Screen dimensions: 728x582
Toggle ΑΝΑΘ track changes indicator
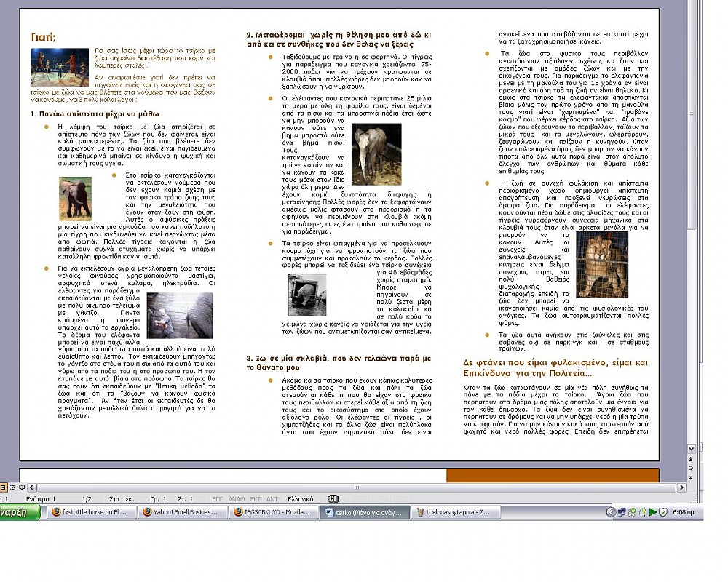(x=237, y=499)
